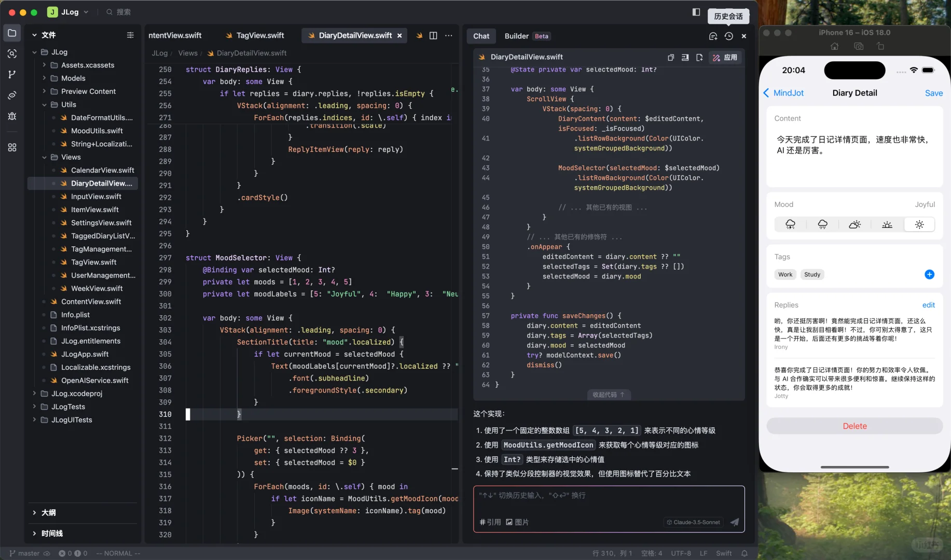Open the preview eye panel in sidebar
This screenshot has height=560, width=951.
point(12,95)
